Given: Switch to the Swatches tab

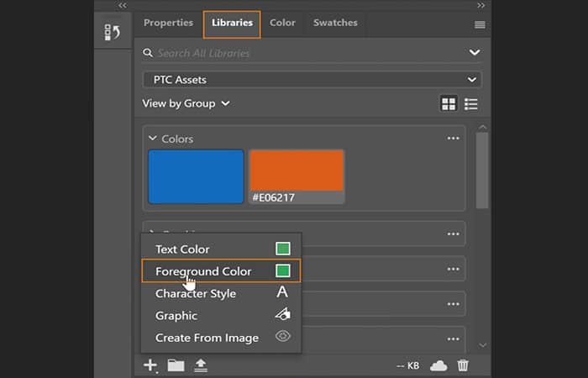Looking at the screenshot, I should [334, 24].
